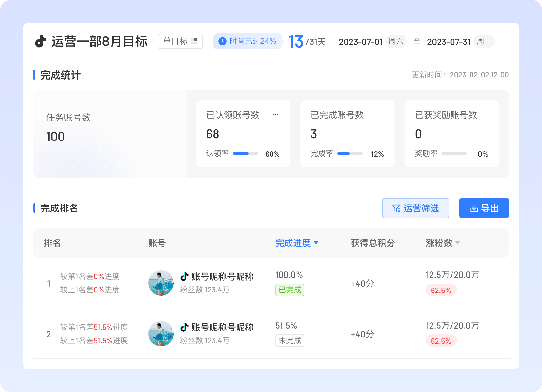
Task: Click 粉丝数:123.4万 under rank 1 account
Action: (x=205, y=290)
